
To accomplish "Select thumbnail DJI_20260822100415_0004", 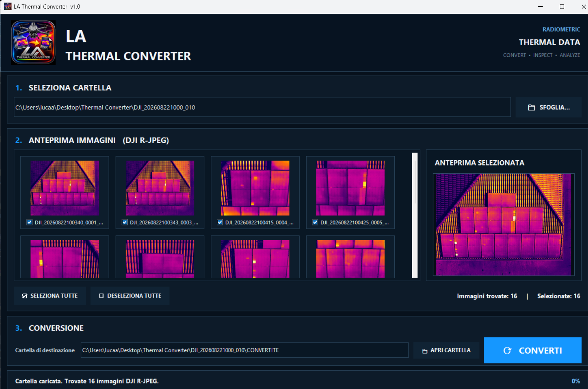I will pyautogui.click(x=255, y=188).
